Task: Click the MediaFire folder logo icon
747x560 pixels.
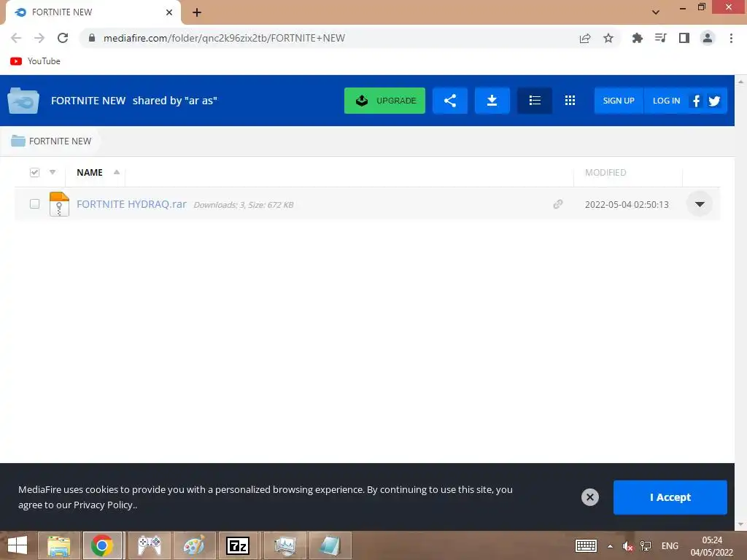Action: pos(23,101)
